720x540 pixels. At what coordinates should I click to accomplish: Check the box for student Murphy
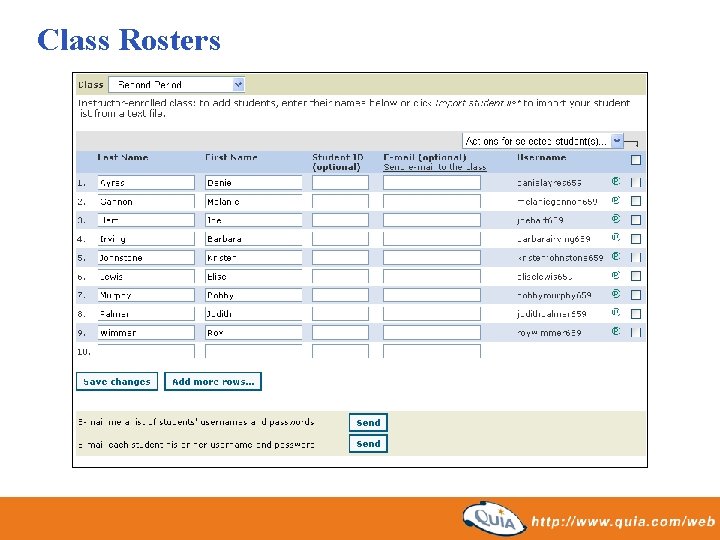click(x=636, y=295)
